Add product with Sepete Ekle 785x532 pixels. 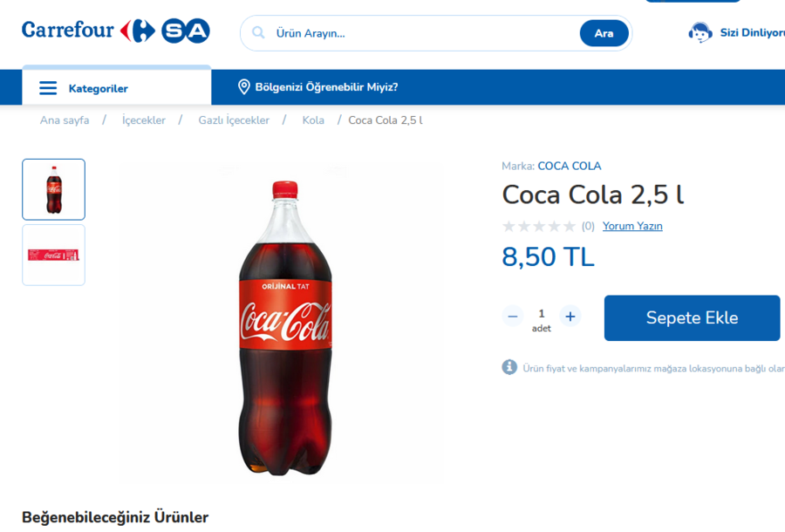pyautogui.click(x=692, y=318)
